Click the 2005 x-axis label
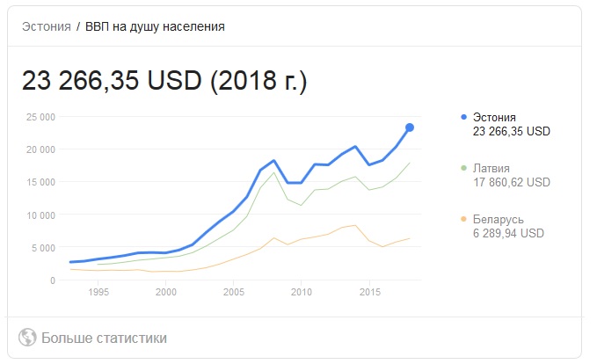The height and width of the screenshot is (364, 597). (233, 292)
